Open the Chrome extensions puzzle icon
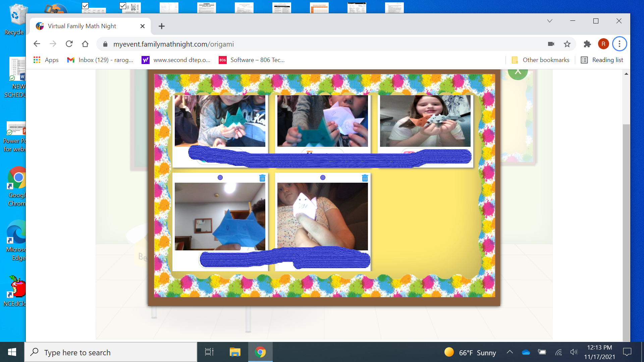The height and width of the screenshot is (362, 644). (x=587, y=44)
